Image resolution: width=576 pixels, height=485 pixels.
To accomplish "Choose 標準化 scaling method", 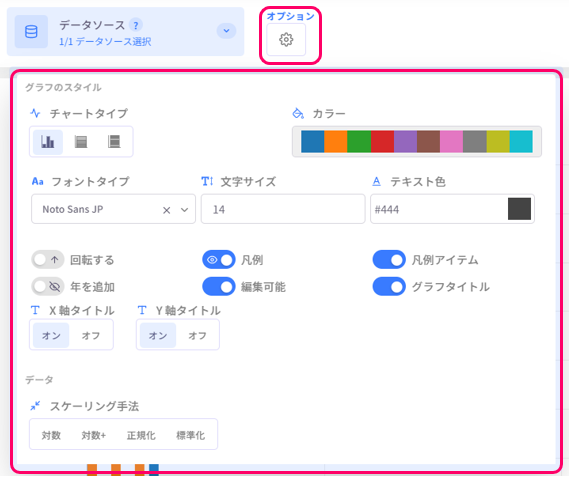I will 191,435.
